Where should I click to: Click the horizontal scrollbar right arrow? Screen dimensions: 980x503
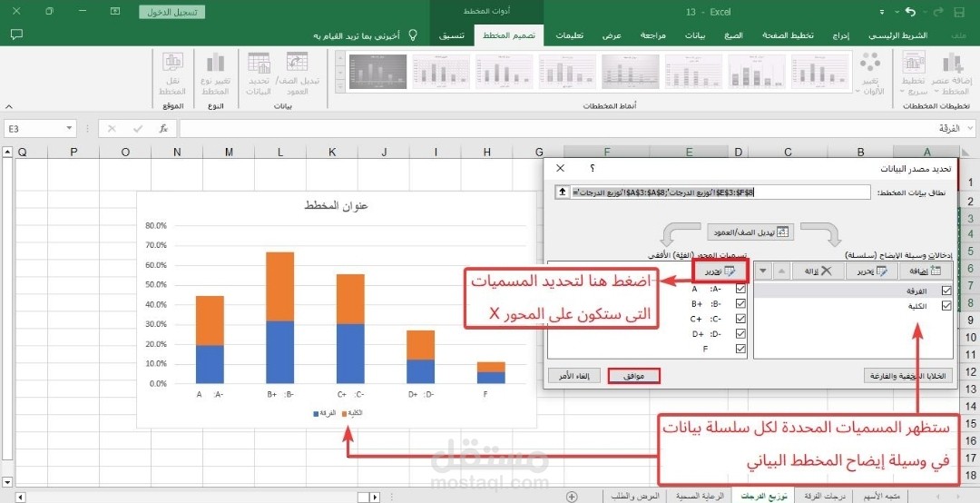pyautogui.click(x=375, y=497)
